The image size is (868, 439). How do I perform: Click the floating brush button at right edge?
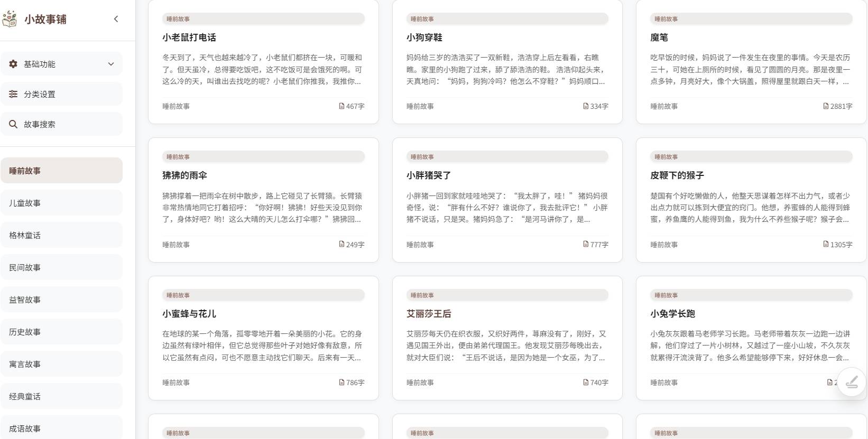(x=852, y=382)
